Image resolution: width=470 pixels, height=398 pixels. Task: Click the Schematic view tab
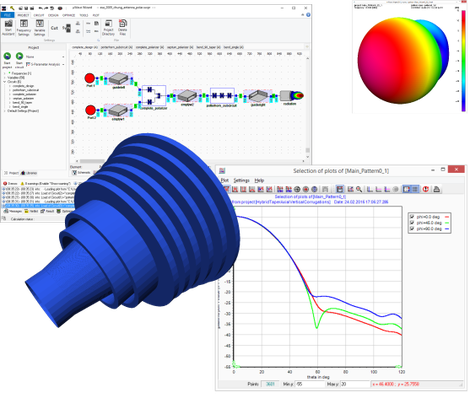(x=81, y=172)
